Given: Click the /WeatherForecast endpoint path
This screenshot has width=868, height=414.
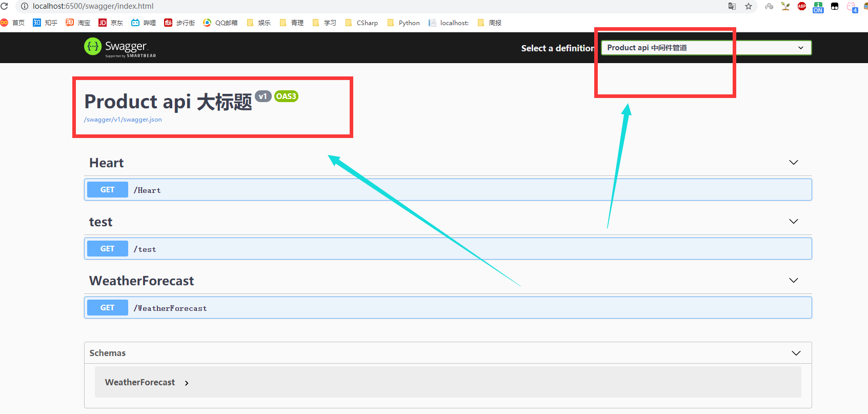Looking at the screenshot, I should [170, 308].
